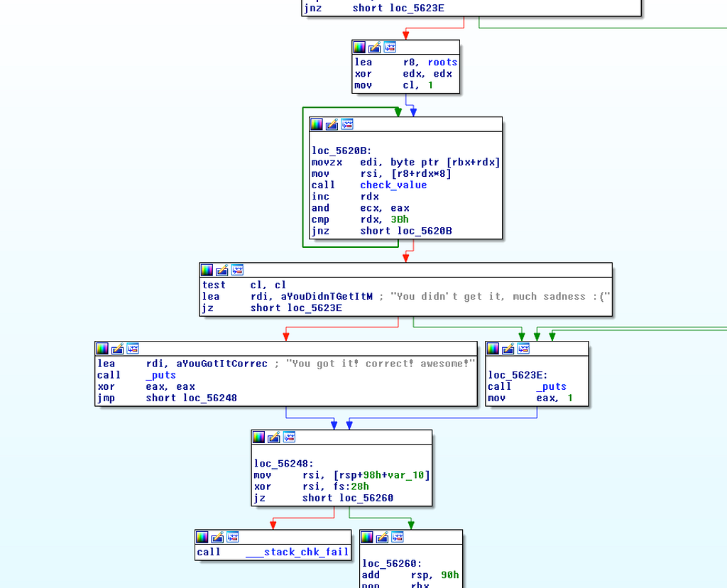Image resolution: width=727 pixels, height=588 pixels.
Task: Click 'loc_5623E:' label
Action: point(518,375)
